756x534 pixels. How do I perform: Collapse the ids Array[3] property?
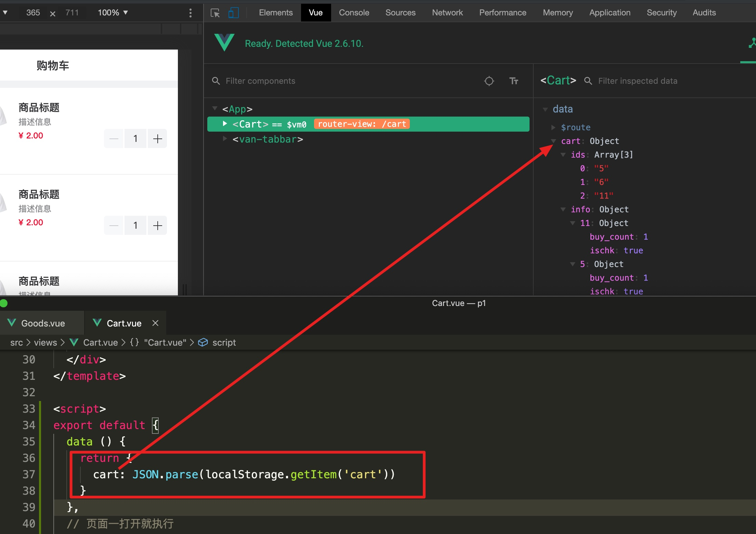click(x=563, y=155)
